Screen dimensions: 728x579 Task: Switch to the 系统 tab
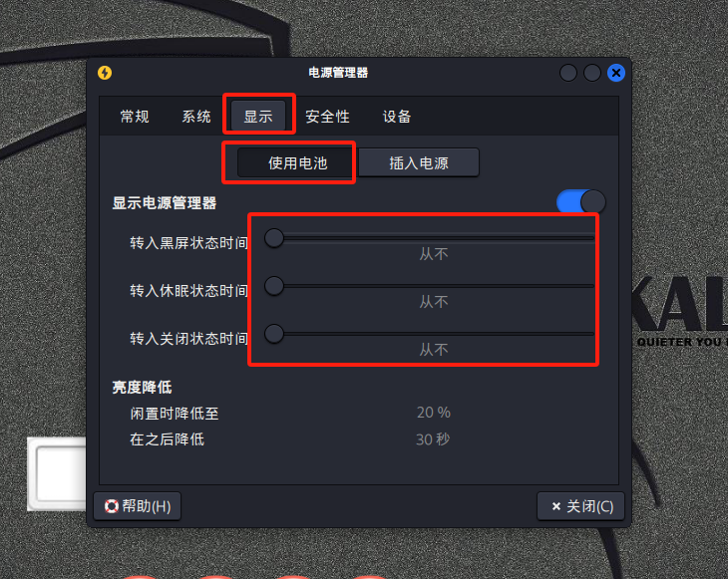[x=196, y=117]
